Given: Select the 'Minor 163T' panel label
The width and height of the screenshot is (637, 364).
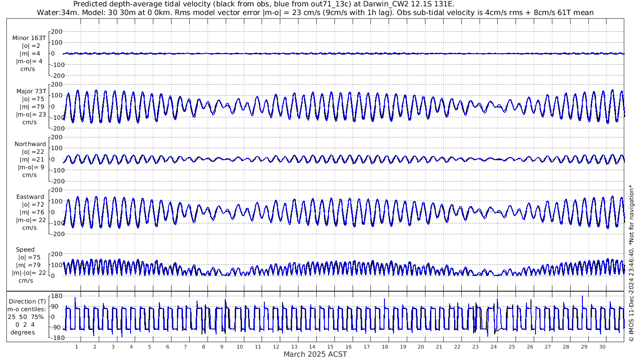Looking at the screenshot, I should (x=29, y=38).
